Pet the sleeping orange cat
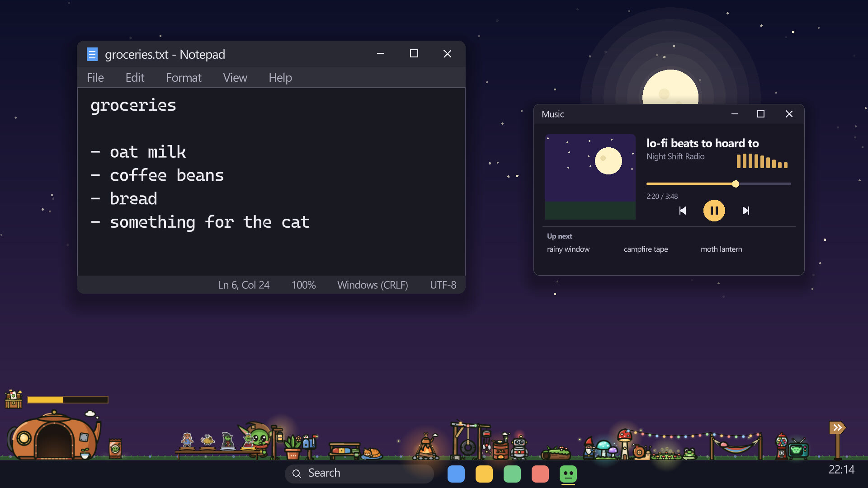The height and width of the screenshot is (488, 868). click(x=372, y=453)
